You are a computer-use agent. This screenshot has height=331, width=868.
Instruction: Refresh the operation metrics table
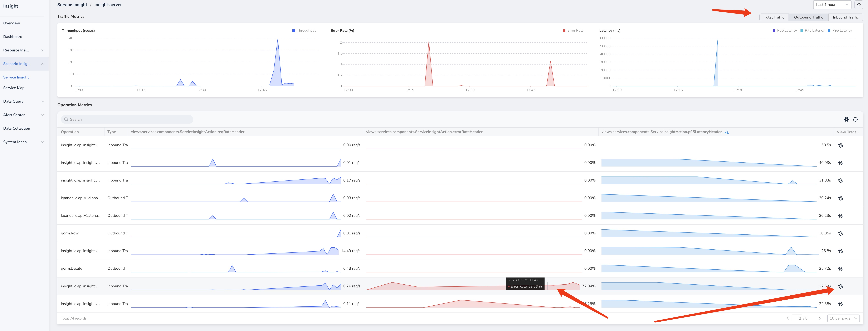point(855,119)
